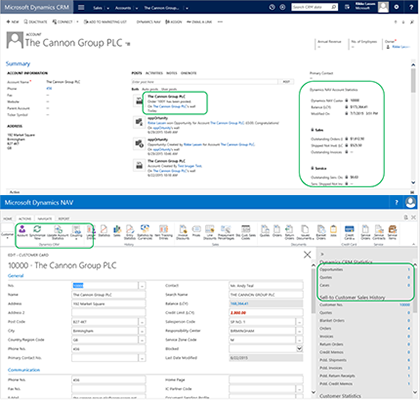Click DEACTIVATE in CRM command bar
The image size is (420, 400).
click(35, 22)
